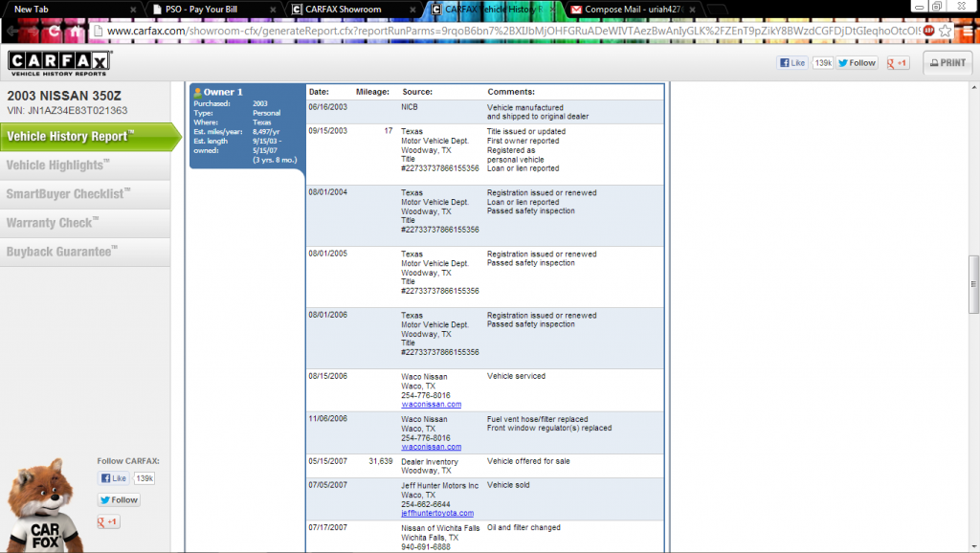980x553 pixels.
Task: Click the top Facebook Like button
Action: point(791,62)
